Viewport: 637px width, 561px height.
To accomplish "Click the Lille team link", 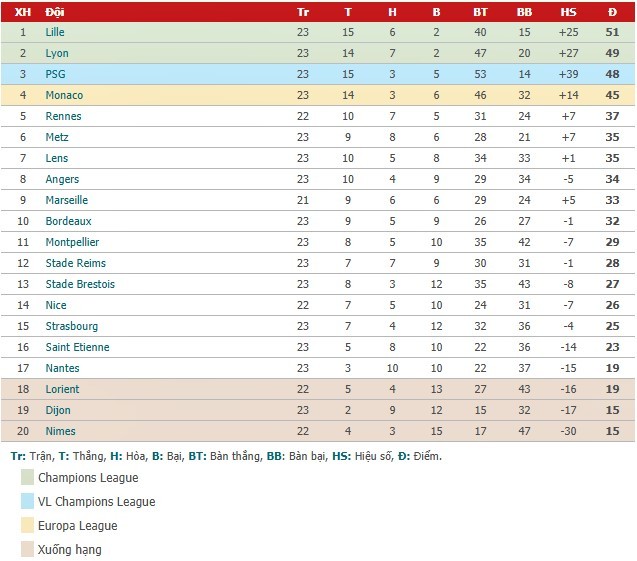I will click(55, 32).
